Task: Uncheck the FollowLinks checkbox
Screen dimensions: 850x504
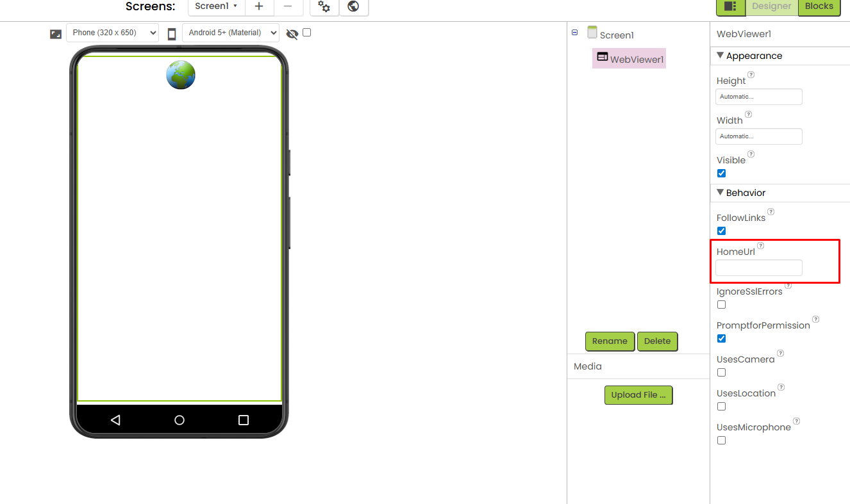Action: [722, 231]
